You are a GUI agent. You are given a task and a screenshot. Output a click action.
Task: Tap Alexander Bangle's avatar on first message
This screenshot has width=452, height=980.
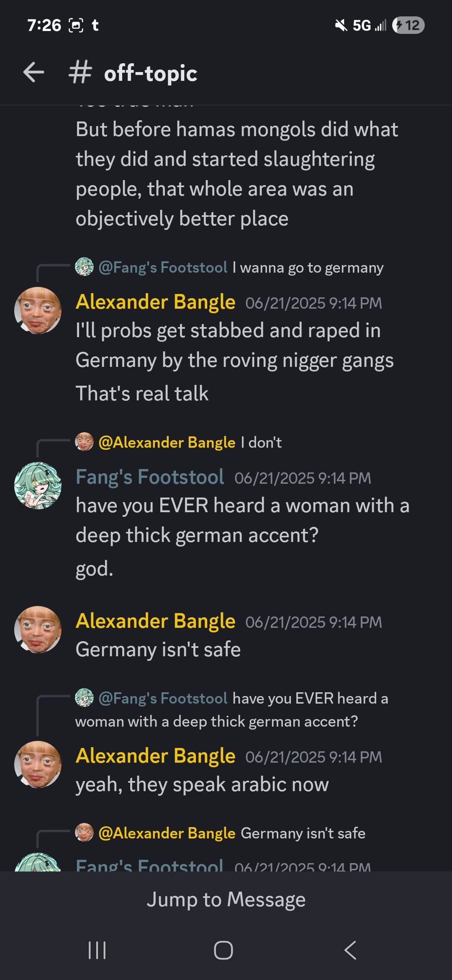tap(38, 310)
